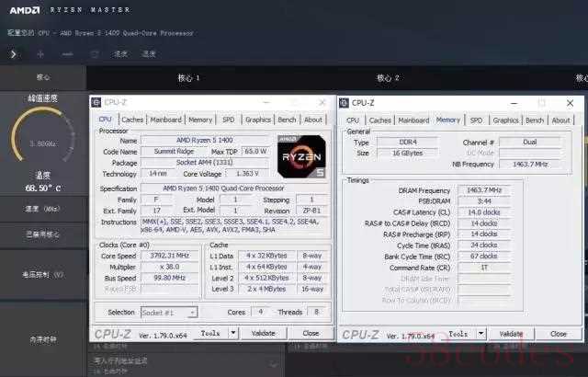Open Mainboard tab in the processor CPU-Z window

[x=165, y=120]
